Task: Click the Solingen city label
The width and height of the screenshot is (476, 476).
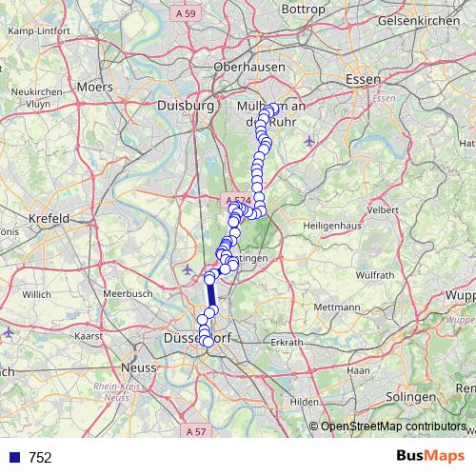Action: pos(411,397)
